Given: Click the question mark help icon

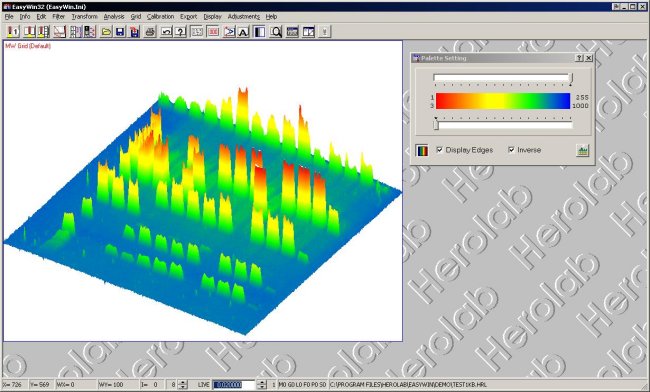Looking at the screenshot, I should point(180,31).
